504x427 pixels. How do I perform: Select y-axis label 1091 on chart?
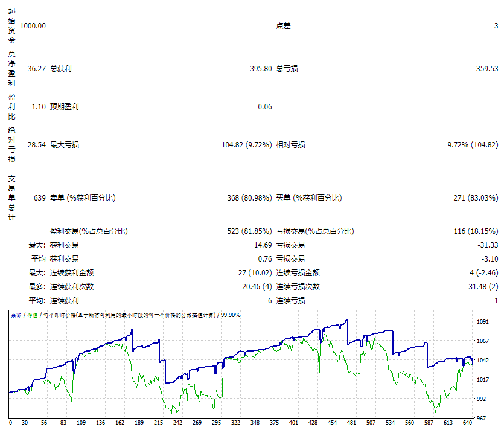point(482,321)
